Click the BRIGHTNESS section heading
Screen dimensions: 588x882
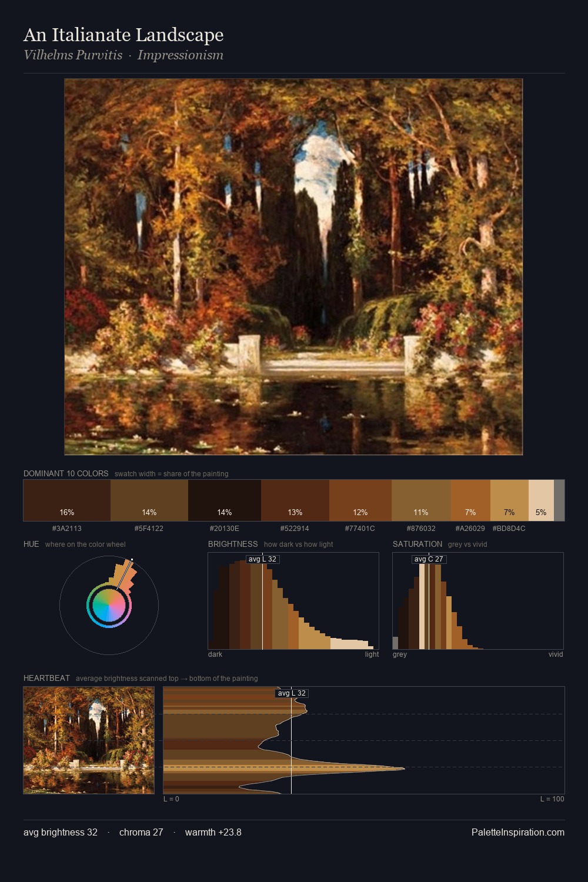(x=233, y=544)
